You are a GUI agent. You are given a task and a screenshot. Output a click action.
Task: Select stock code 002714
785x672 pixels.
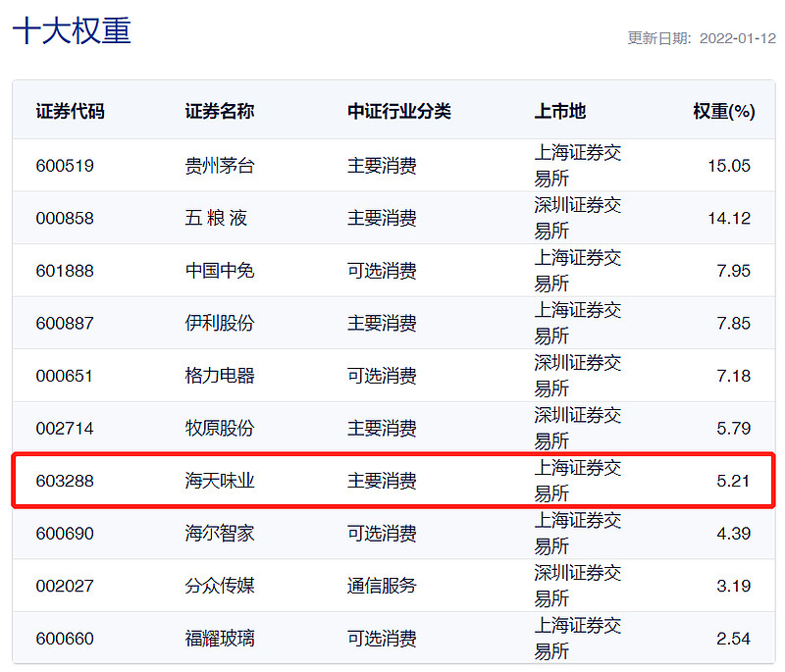pos(65,429)
